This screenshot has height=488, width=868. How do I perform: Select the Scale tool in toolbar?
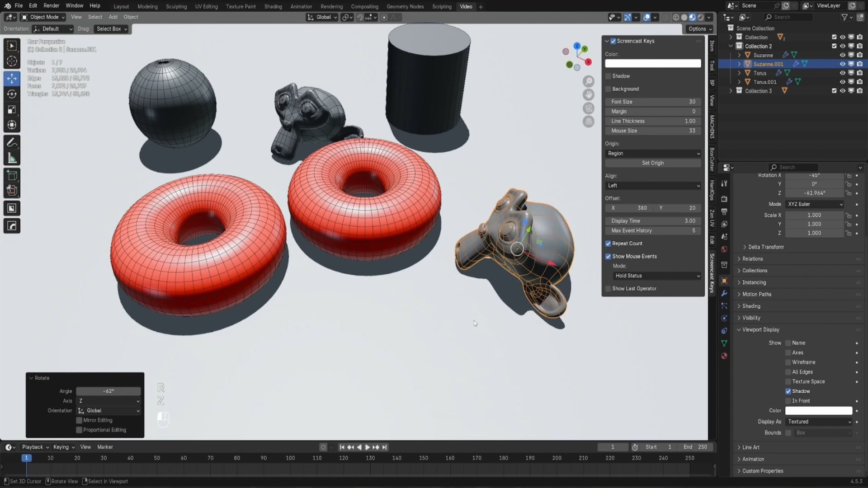(12, 110)
